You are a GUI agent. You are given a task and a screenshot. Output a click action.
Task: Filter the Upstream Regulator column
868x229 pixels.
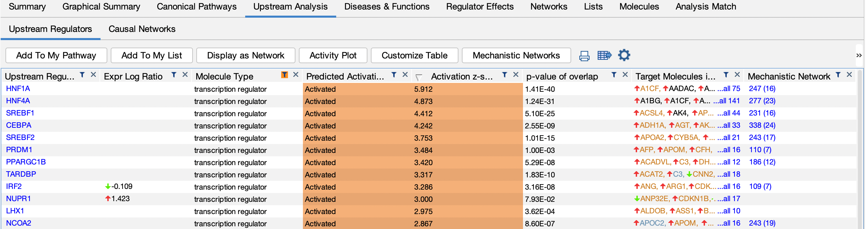point(82,75)
